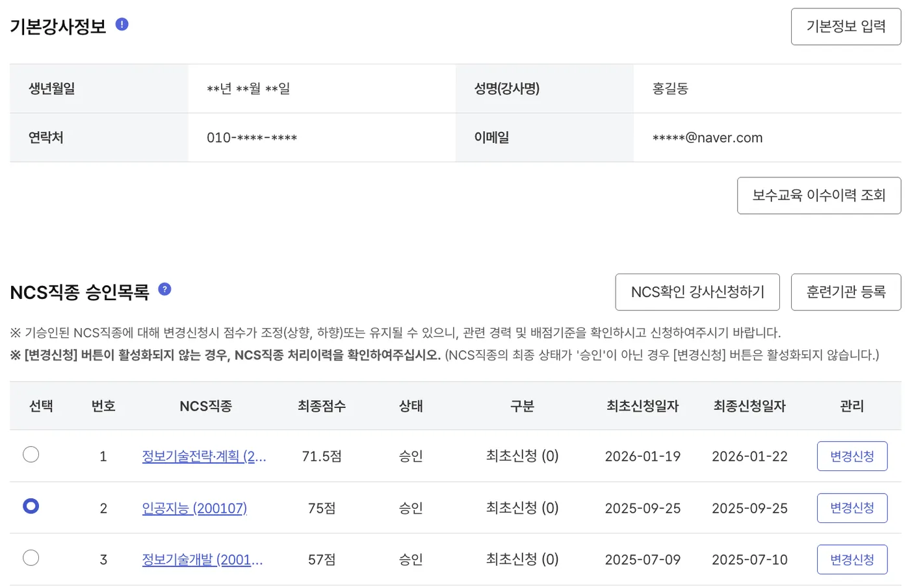Click the 번호 column header
This screenshot has width=910, height=588.
103,406
